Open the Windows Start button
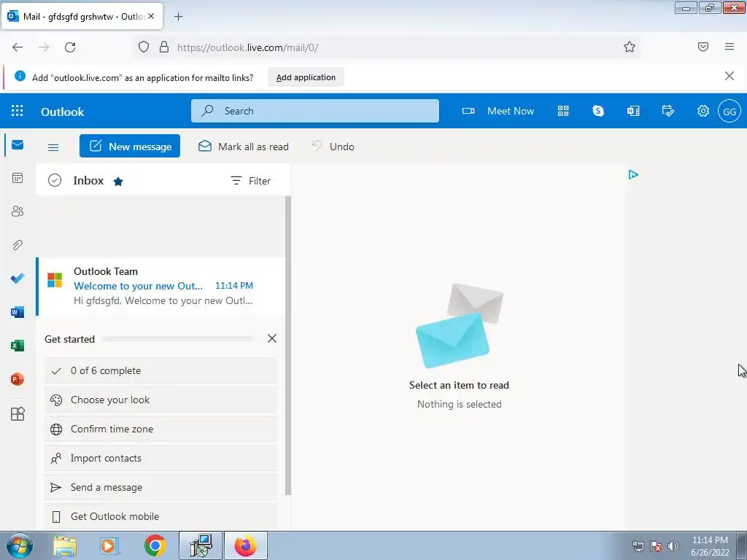This screenshot has width=747, height=560. coord(18,545)
